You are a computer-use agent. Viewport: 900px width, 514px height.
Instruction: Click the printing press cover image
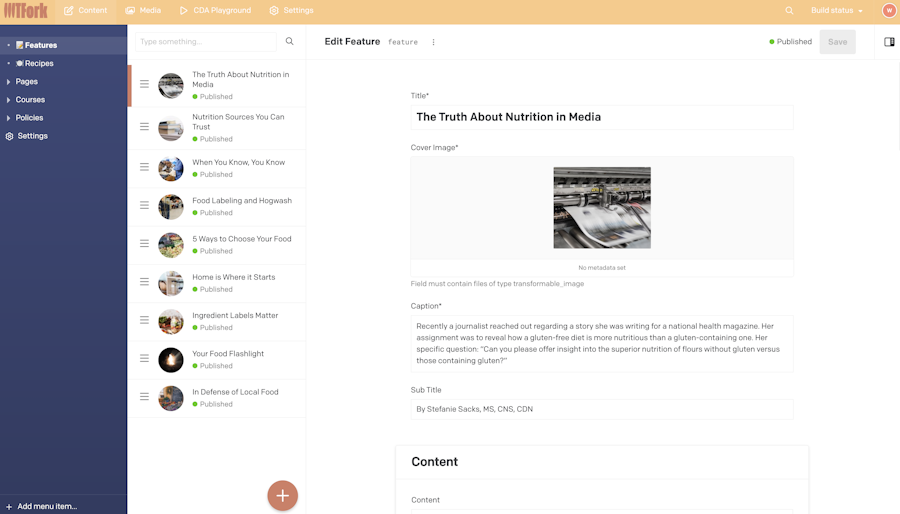click(602, 208)
